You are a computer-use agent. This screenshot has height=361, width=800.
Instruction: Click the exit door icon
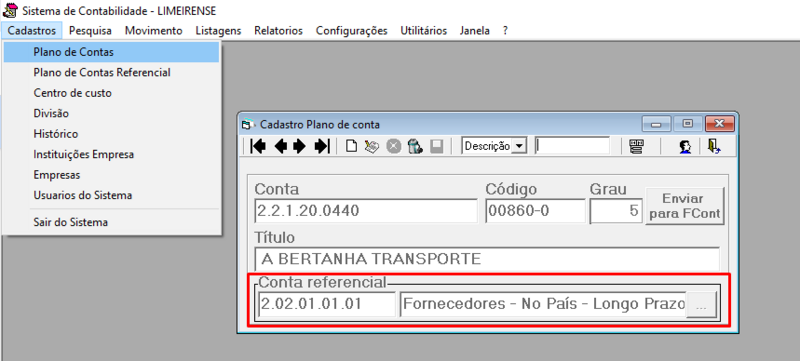pyautogui.click(x=713, y=146)
